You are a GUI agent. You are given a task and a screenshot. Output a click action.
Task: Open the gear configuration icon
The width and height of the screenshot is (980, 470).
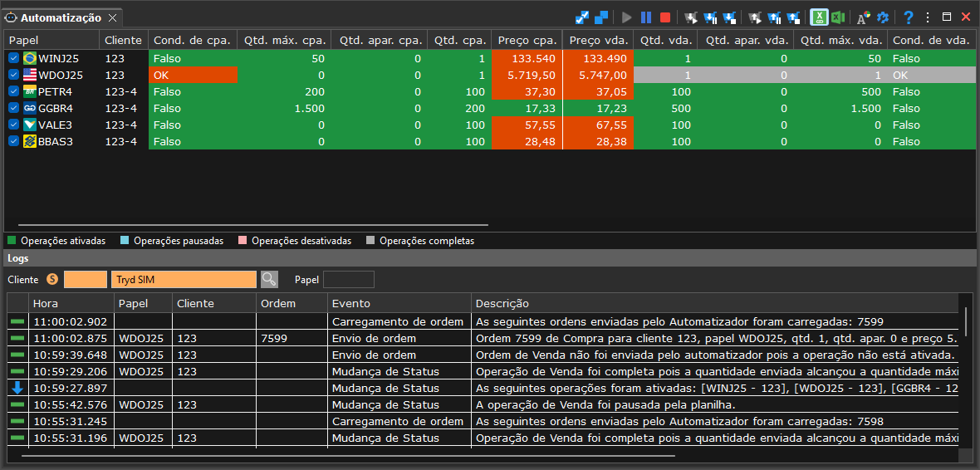coord(883,17)
